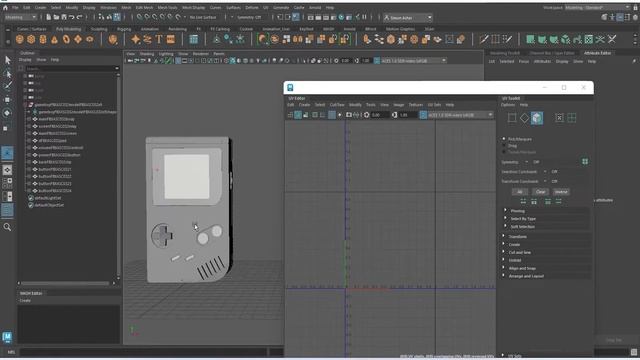Click the magnifier search icon in left sidebar
640x360 pixels.
click(x=7, y=227)
